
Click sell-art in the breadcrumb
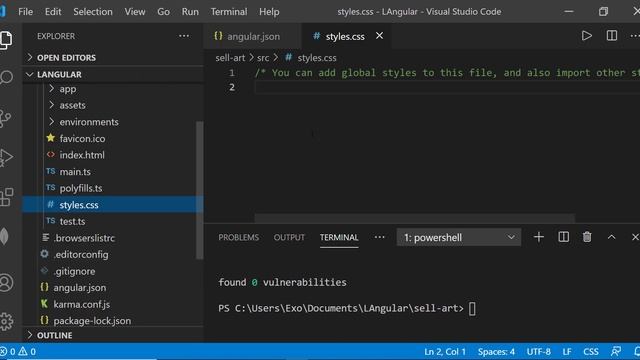click(230, 58)
